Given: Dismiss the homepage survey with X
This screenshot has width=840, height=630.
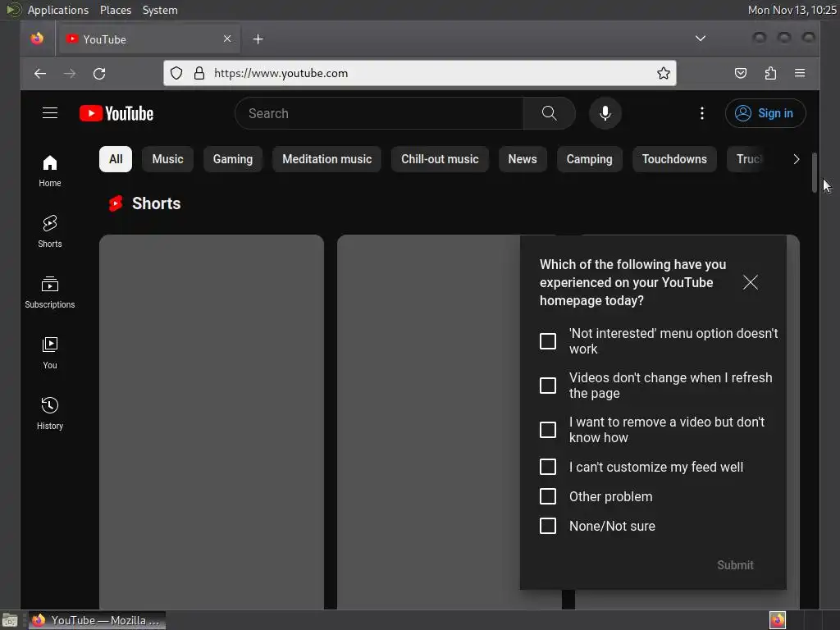Looking at the screenshot, I should (750, 282).
